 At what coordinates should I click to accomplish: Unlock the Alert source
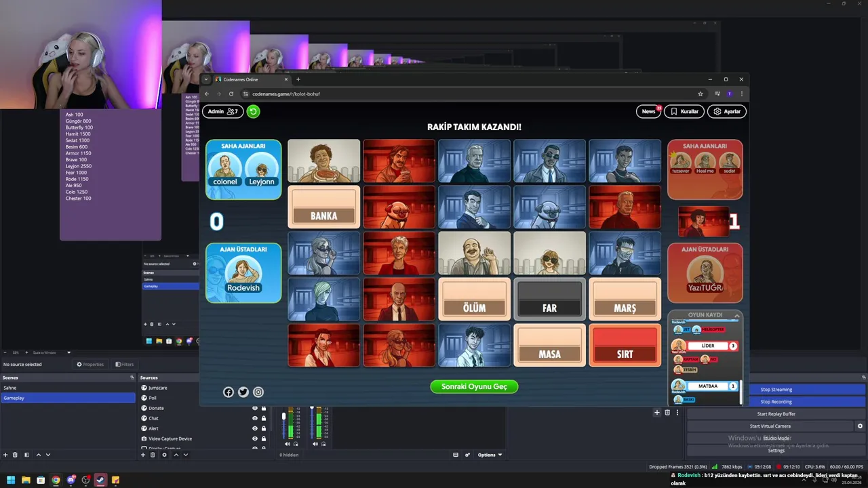pyautogui.click(x=264, y=428)
